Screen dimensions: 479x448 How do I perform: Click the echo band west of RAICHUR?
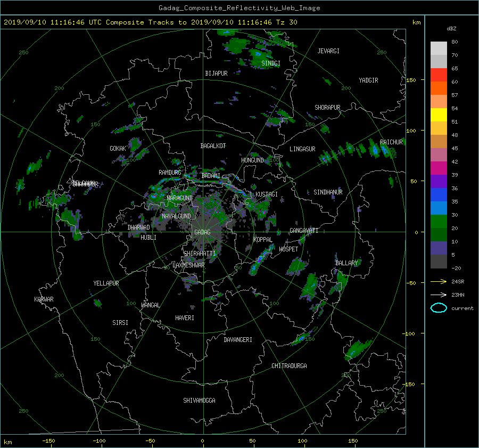click(358, 152)
